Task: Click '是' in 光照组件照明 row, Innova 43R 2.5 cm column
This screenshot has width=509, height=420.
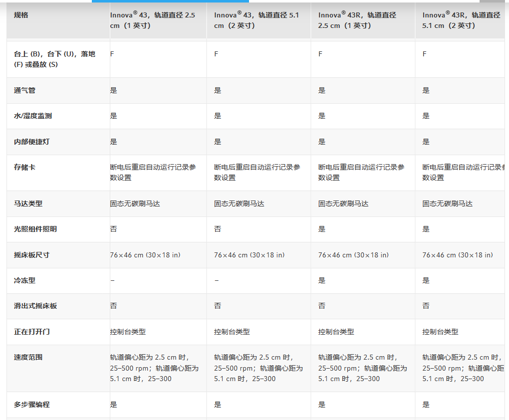Action: pos(322,229)
